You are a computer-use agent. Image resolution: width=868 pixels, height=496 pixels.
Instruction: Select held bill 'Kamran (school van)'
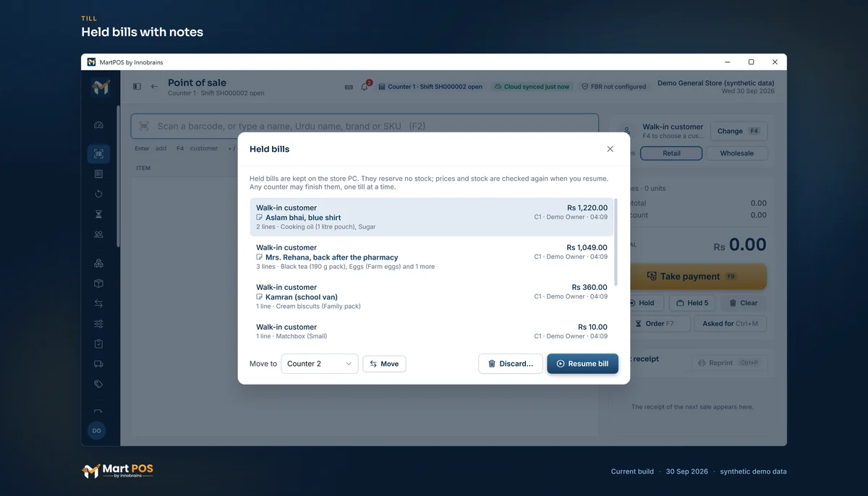click(432, 296)
